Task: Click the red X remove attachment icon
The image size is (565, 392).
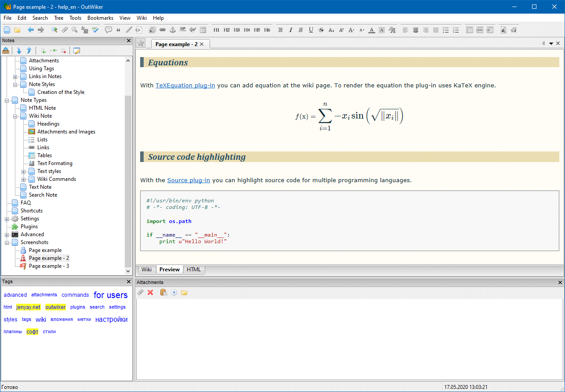Action: 150,292
